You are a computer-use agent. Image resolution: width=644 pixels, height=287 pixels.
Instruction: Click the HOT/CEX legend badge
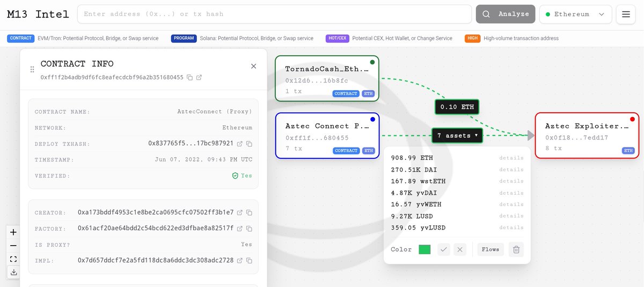(x=337, y=39)
